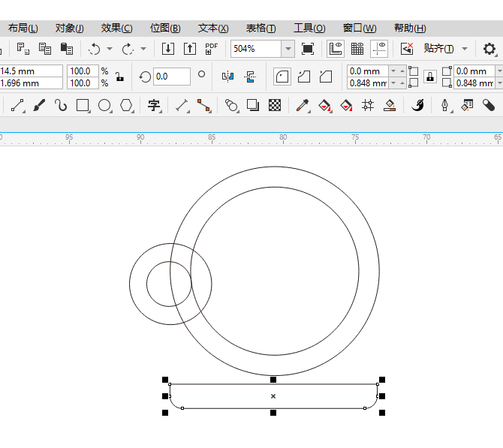Viewport: 503px width, 448px height.
Task: Toggle grid display icon
Action: tap(357, 49)
